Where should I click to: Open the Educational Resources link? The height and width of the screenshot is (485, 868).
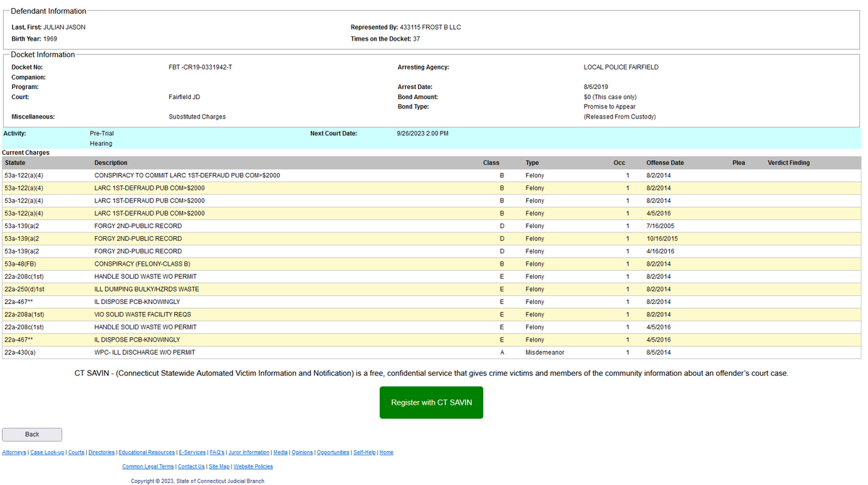coord(147,452)
